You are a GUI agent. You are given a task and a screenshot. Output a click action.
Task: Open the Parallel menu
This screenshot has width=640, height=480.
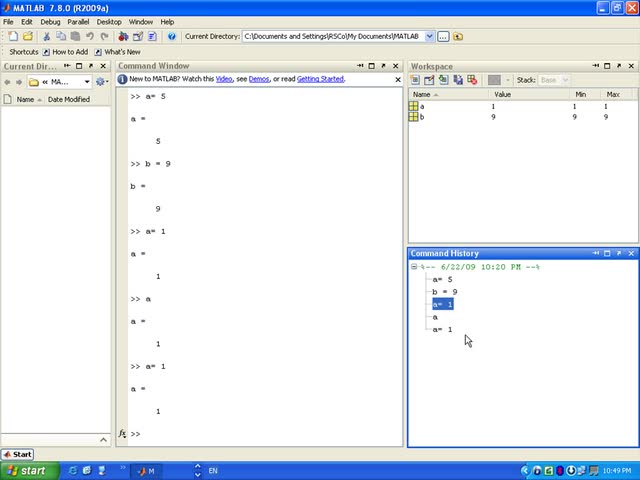point(78,22)
